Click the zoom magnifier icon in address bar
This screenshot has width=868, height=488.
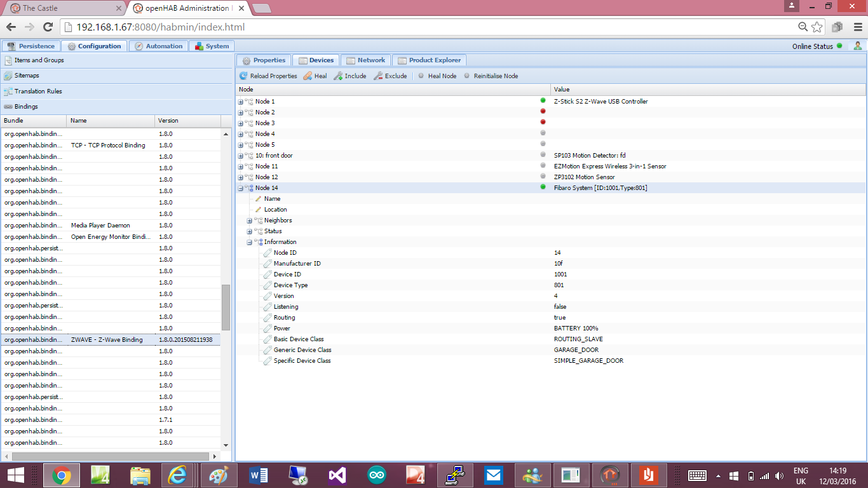coord(803,27)
